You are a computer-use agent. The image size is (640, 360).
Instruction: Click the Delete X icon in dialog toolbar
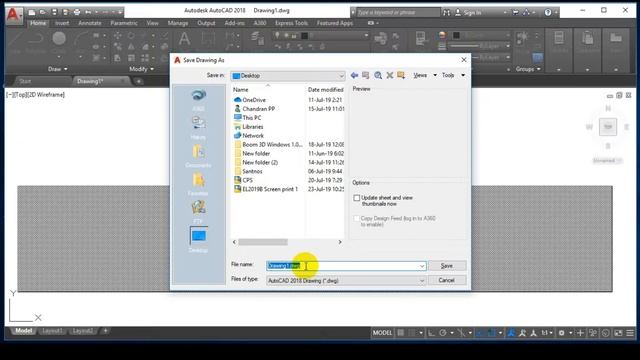pyautogui.click(x=390, y=76)
